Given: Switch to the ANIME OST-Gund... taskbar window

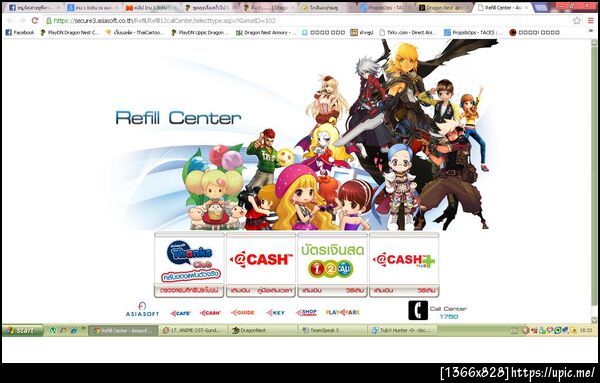Looking at the screenshot, I should tap(193, 330).
